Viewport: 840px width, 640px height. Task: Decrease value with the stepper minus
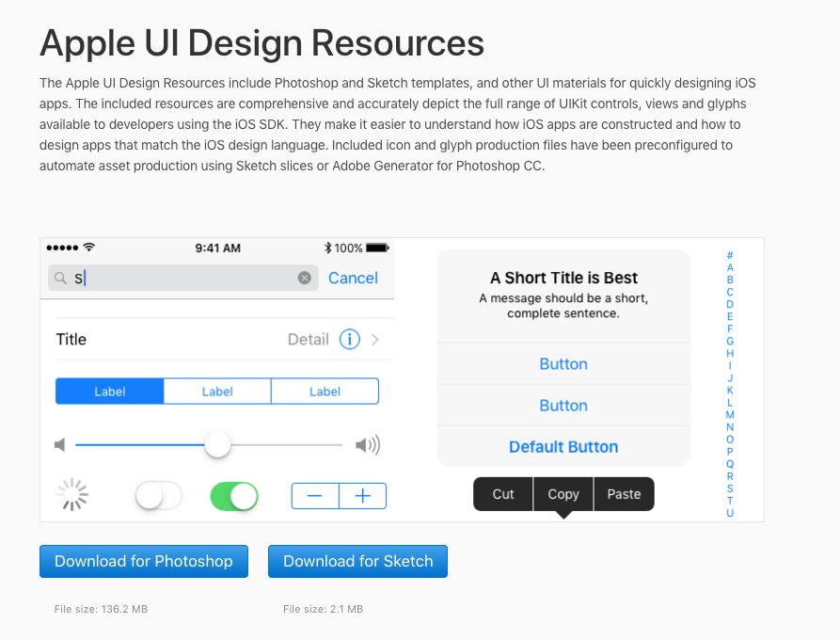(315, 496)
